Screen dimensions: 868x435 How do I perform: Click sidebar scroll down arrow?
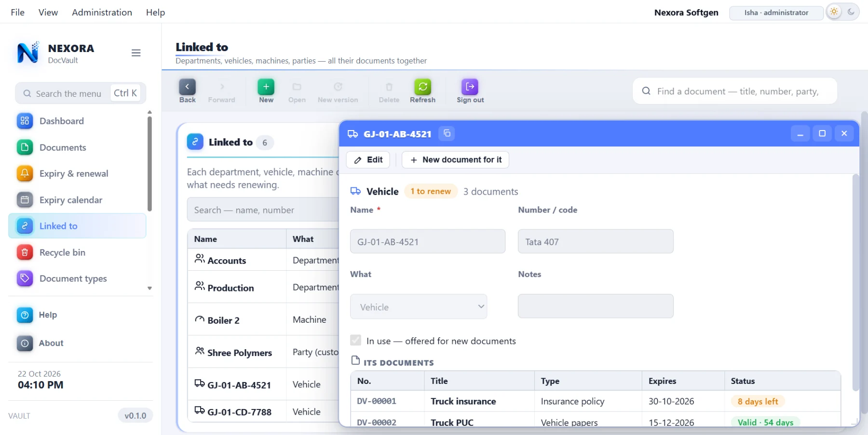(149, 288)
